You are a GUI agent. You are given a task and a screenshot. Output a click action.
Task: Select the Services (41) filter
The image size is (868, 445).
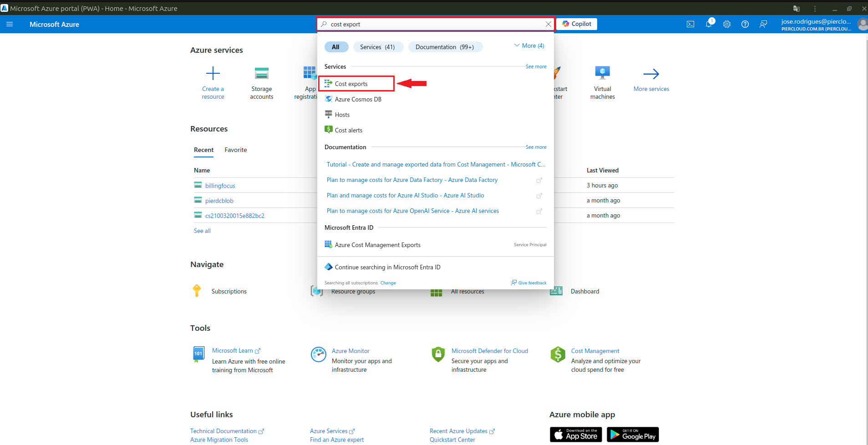[377, 47]
